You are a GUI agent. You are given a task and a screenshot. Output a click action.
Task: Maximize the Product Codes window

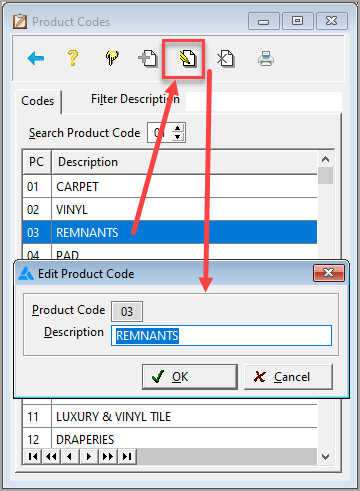[x=298, y=21]
